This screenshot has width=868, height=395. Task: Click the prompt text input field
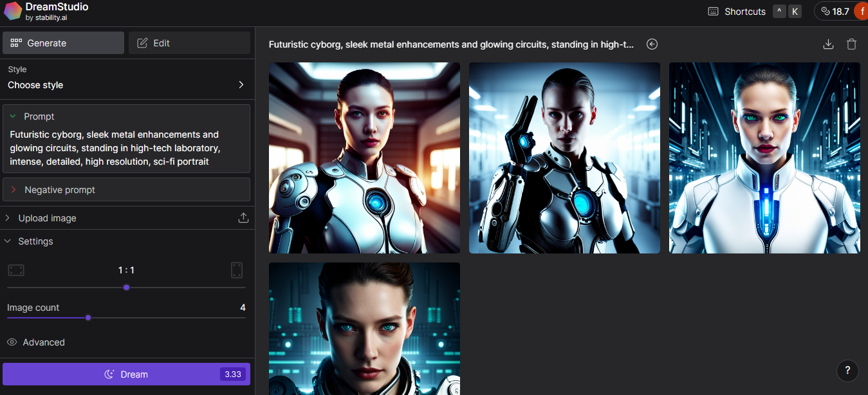coord(126,148)
